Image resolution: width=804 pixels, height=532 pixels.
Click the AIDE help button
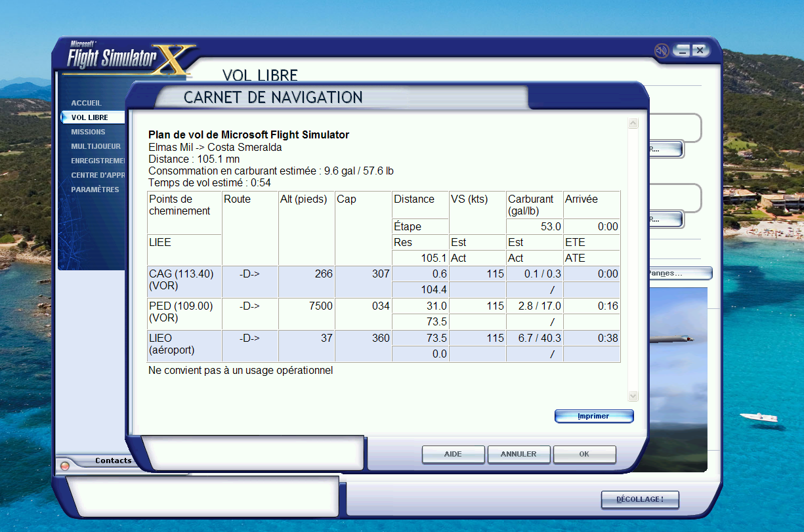click(453, 454)
